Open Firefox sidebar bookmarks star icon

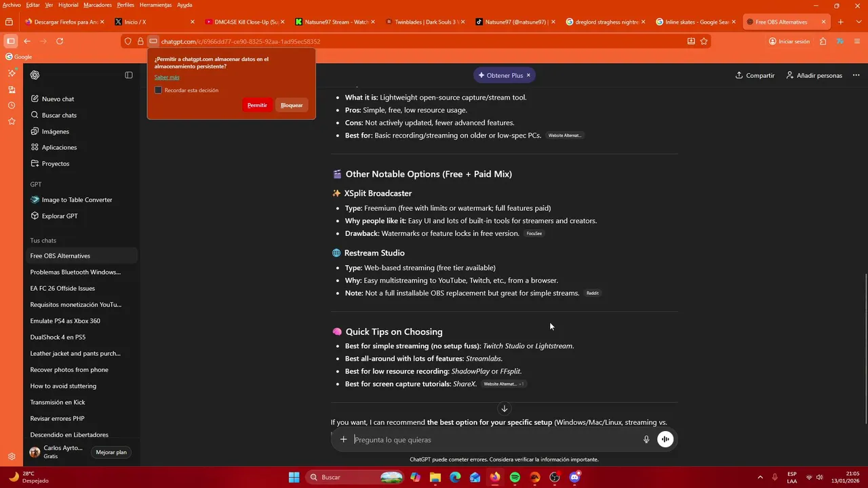(x=12, y=121)
